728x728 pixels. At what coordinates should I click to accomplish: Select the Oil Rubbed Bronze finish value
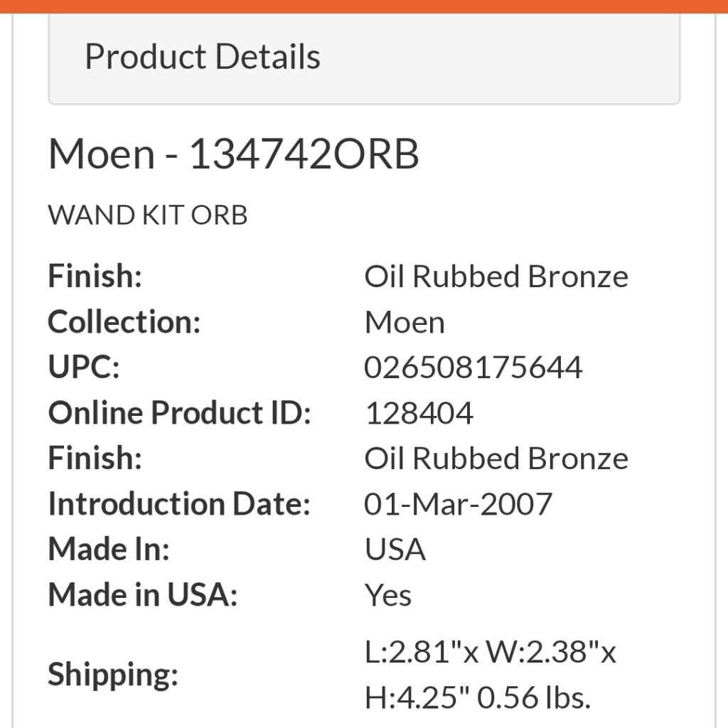tap(496, 276)
